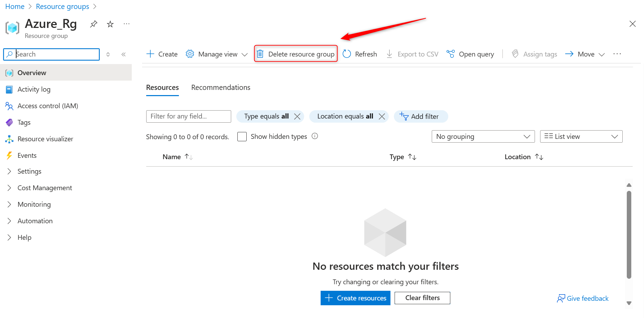Select Overview in the sidebar
Screen dimensions: 644x318
click(x=66, y=73)
